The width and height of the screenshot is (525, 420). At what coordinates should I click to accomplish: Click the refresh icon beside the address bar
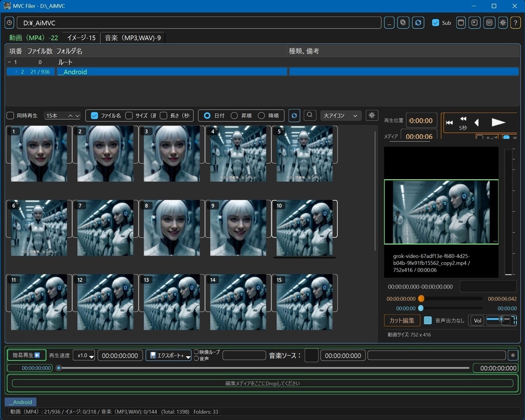point(417,23)
